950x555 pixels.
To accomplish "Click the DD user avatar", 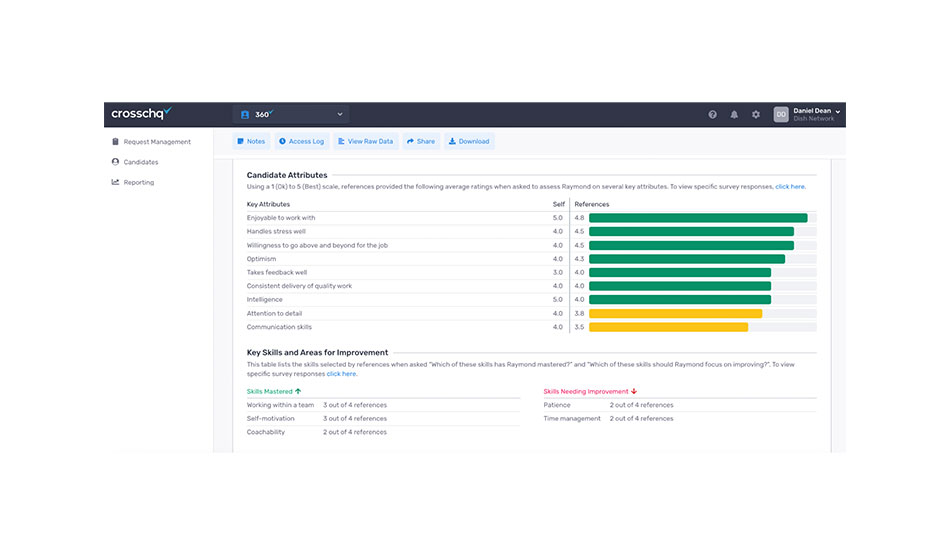I will pos(781,115).
